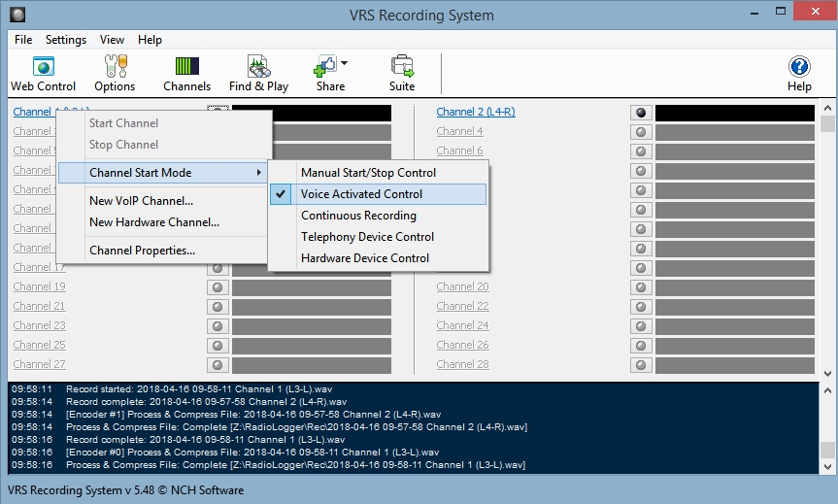Image resolution: width=838 pixels, height=504 pixels.
Task: Click the VRS app icon in title bar
Action: point(17,14)
